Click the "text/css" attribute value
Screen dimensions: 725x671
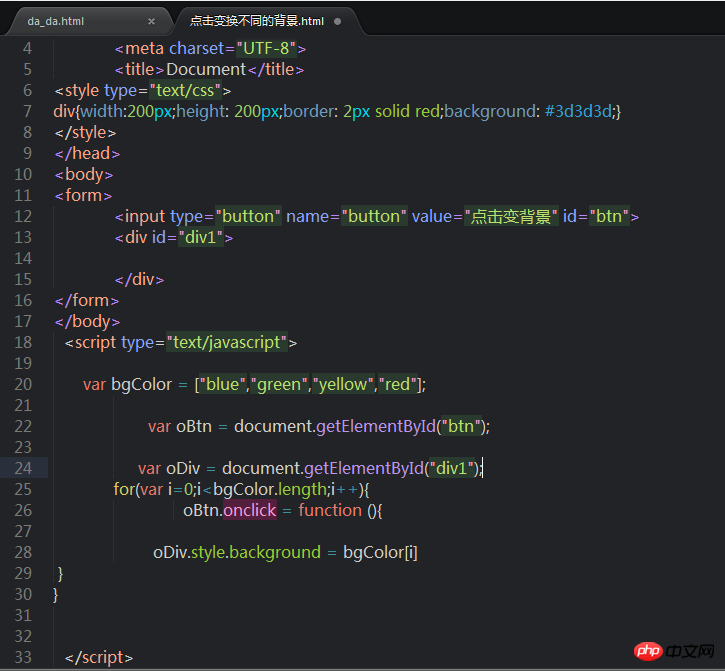coord(185,91)
